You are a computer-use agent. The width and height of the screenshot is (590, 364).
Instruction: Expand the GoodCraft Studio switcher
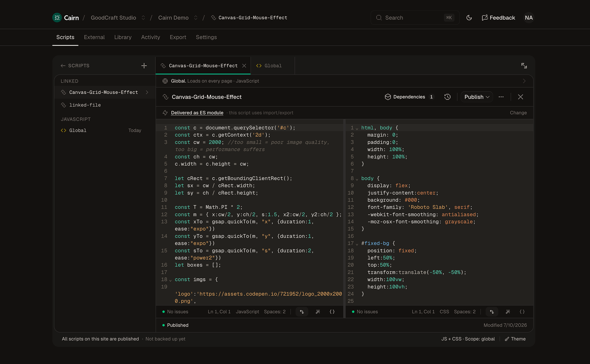143,18
